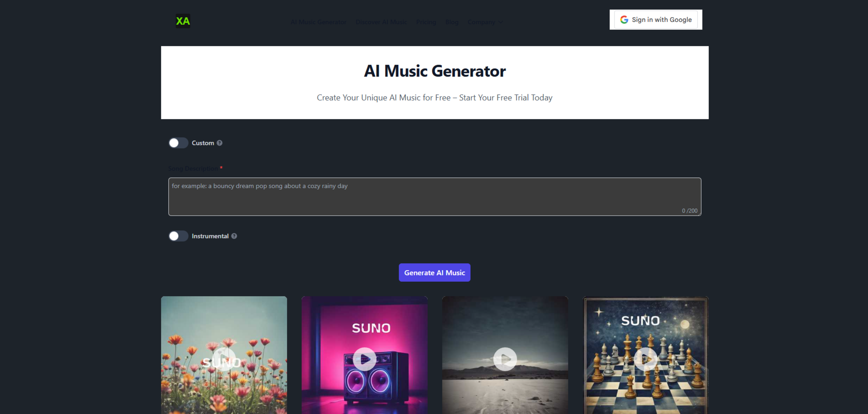Open the Discover AI Music page

pos(381,22)
